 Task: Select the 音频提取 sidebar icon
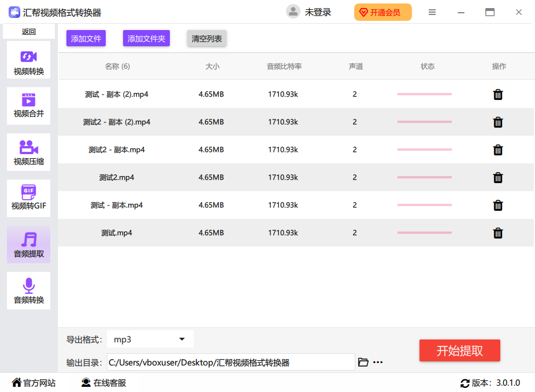28,244
